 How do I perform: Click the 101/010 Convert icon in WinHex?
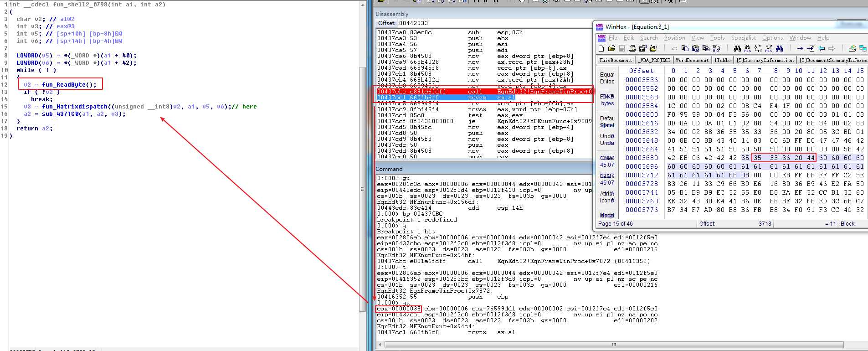coord(716,48)
